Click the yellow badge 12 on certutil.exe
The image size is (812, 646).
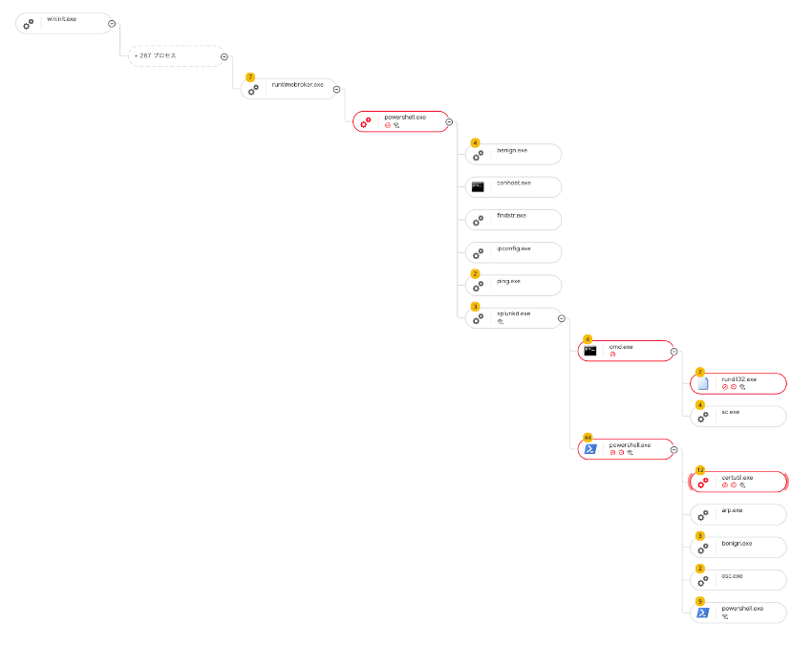pos(700,470)
